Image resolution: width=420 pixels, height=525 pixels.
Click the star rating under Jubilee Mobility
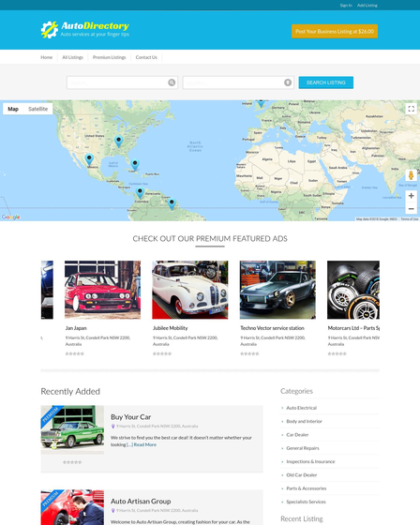[x=162, y=353]
